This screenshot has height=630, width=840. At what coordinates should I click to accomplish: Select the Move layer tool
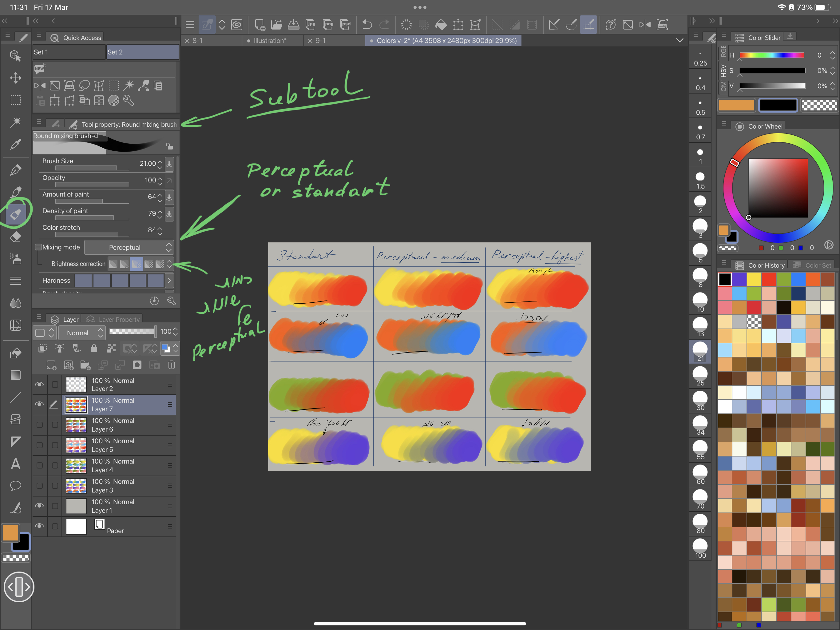16,78
